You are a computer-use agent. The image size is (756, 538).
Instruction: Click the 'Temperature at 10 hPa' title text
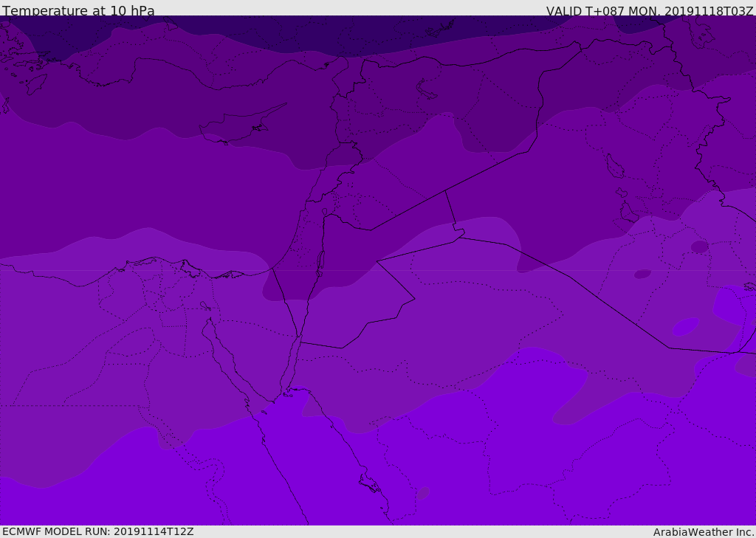[78, 10]
